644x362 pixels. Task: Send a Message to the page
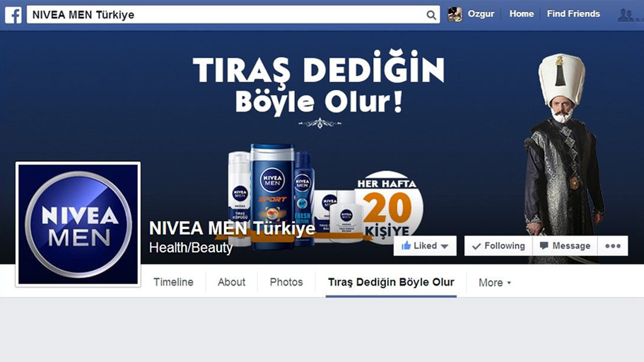click(x=565, y=246)
